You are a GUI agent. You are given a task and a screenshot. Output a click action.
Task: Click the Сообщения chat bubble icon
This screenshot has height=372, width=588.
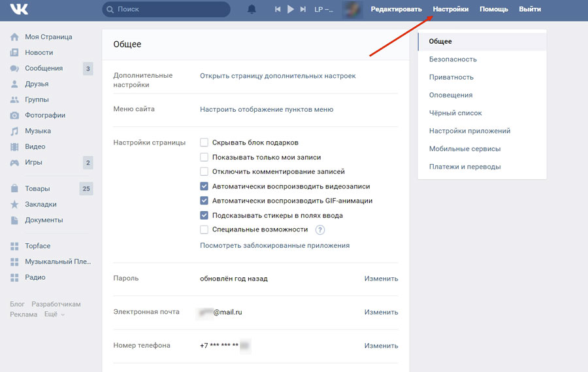[x=14, y=68]
